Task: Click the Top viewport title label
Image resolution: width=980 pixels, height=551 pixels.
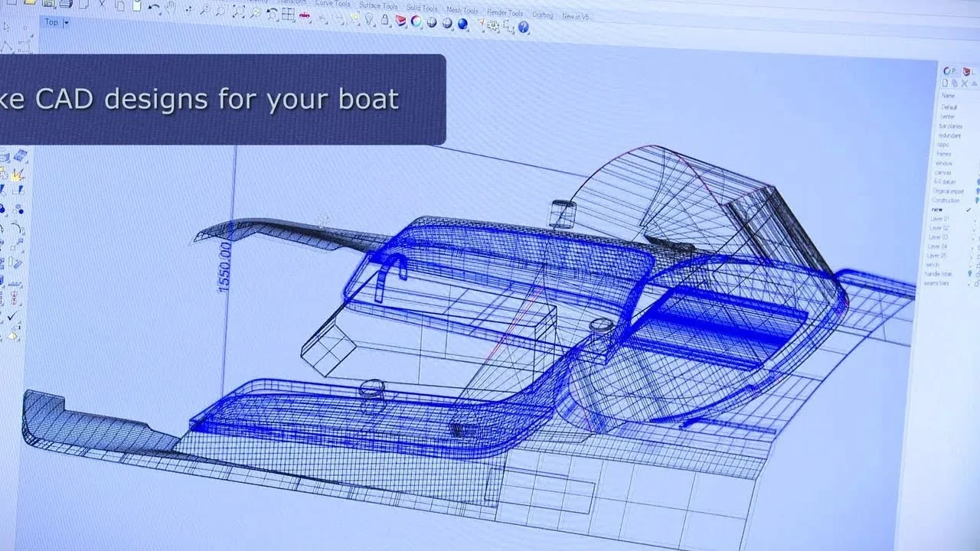Action: coord(51,21)
